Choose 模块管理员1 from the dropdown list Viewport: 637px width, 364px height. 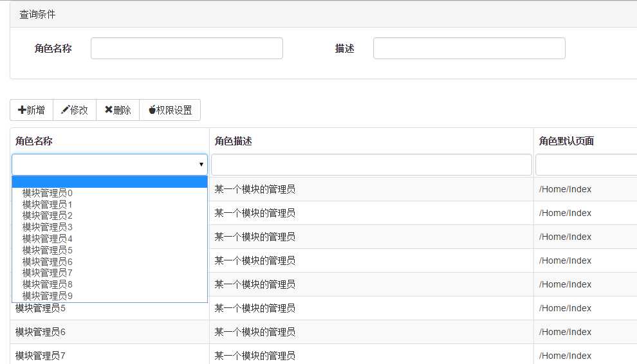click(109, 205)
